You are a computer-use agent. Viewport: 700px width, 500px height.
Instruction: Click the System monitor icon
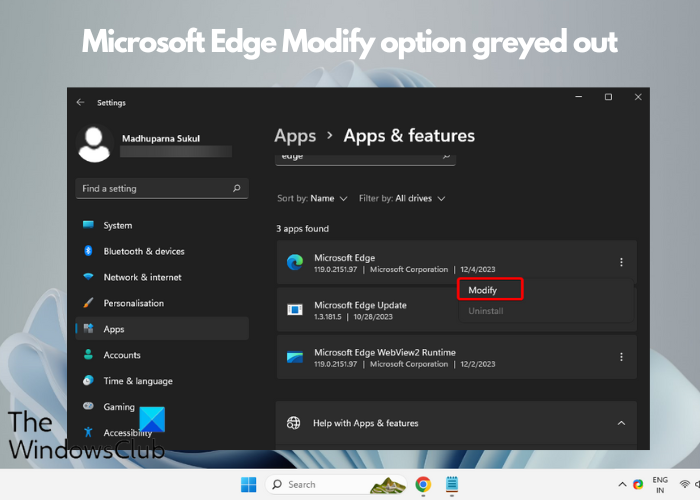pyautogui.click(x=88, y=225)
